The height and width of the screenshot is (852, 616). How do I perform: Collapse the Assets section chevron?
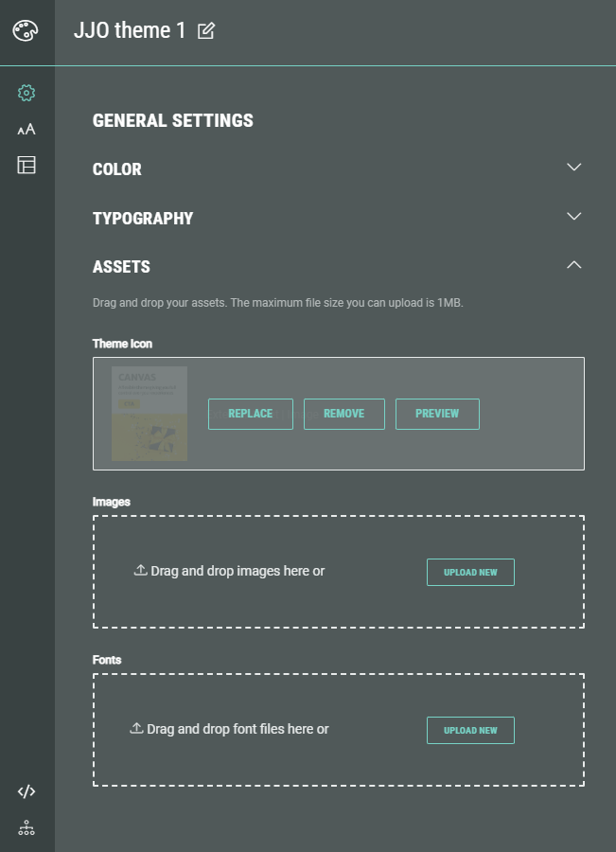[573, 265]
